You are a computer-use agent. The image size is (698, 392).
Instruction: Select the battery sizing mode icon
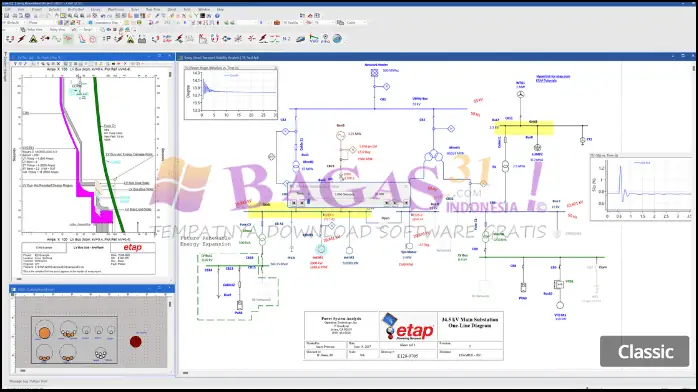[x=142, y=39]
